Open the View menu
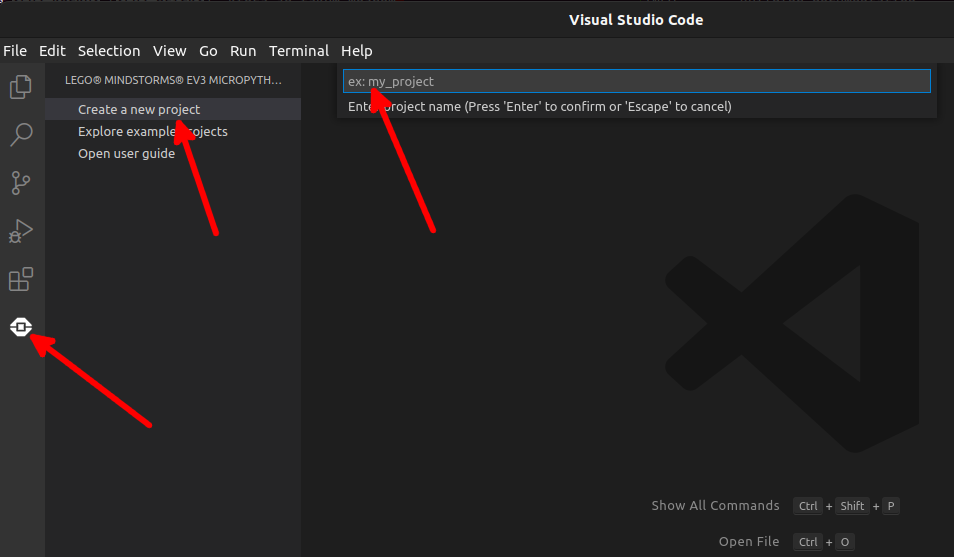This screenshot has height=557, width=954. (170, 51)
